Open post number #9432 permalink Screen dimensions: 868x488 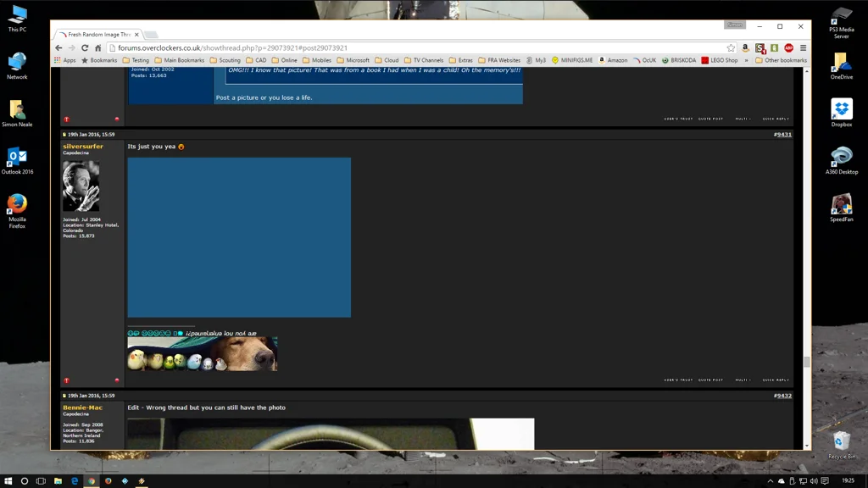(x=782, y=396)
